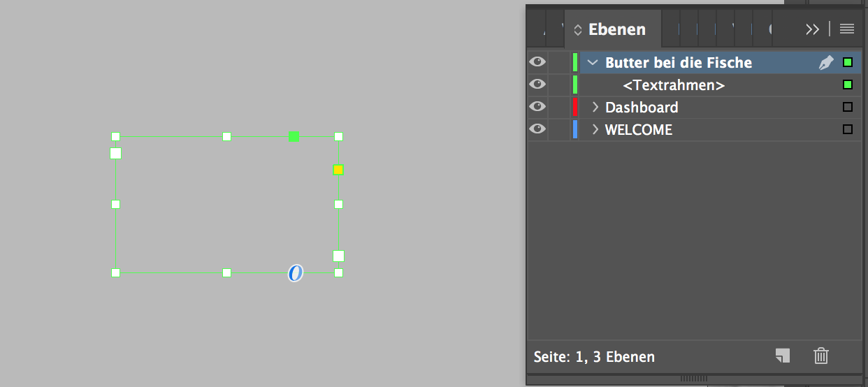
Task: Select the Textrahmen item in layers
Action: click(673, 85)
